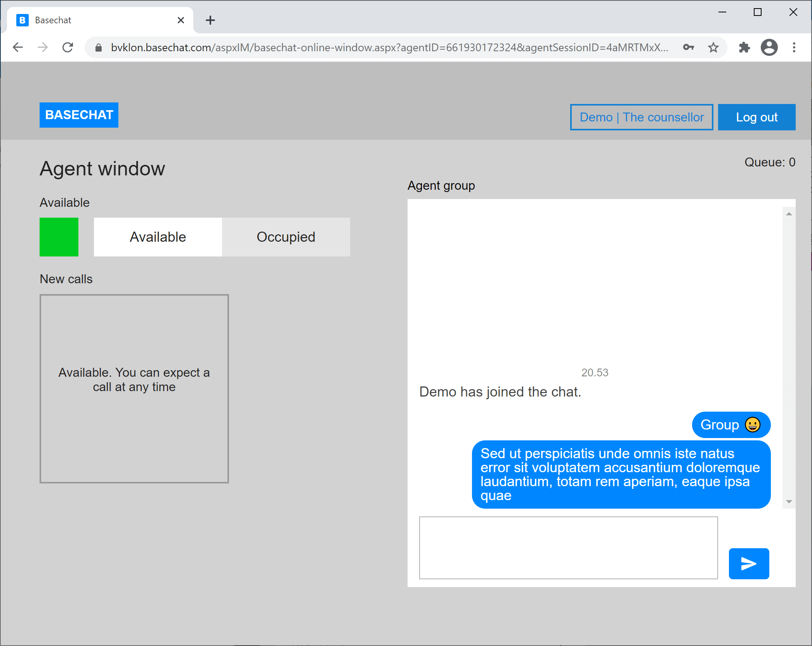View site info via the padlock icon

click(x=99, y=47)
